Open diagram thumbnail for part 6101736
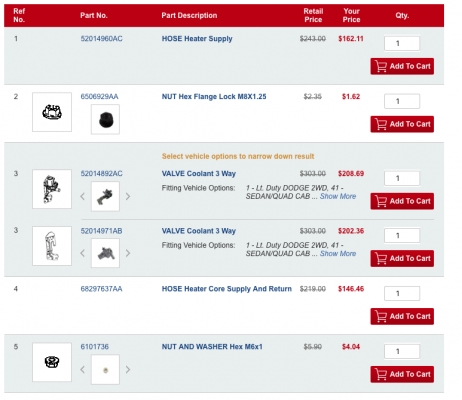462x400 pixels. (52, 362)
